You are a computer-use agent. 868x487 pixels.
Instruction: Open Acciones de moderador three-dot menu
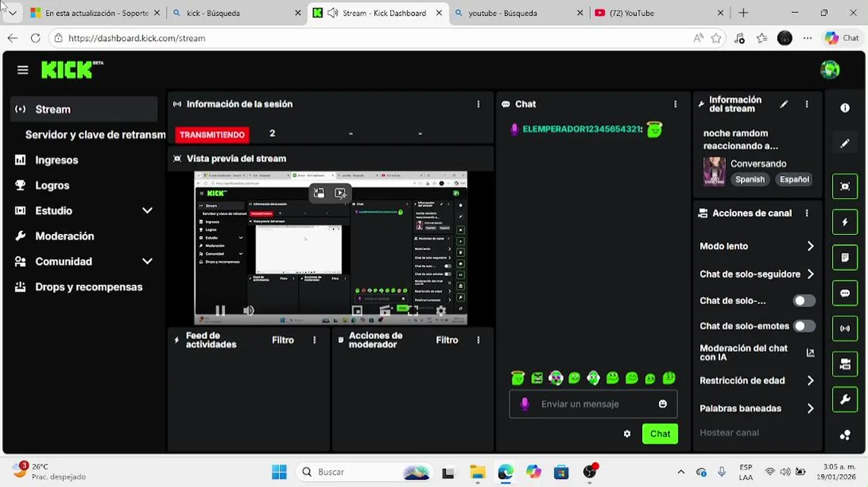[x=478, y=340]
